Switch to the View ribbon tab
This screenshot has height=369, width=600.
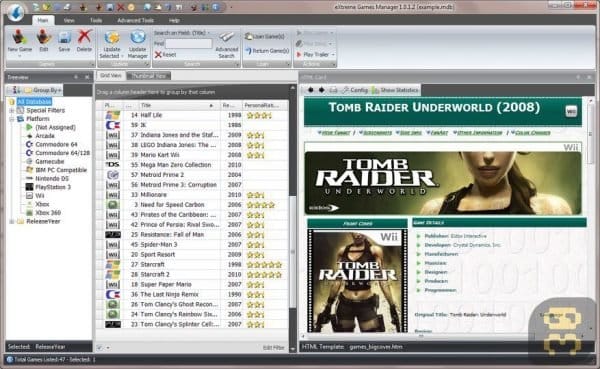[x=69, y=20]
